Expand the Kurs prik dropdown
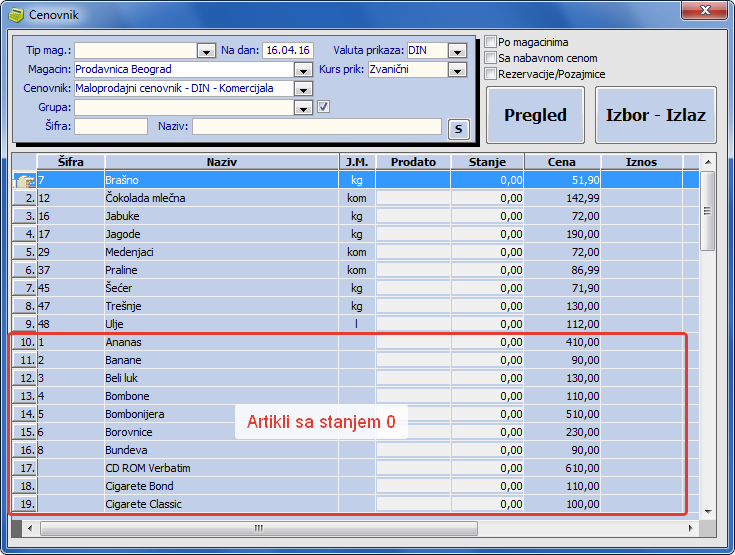The width and height of the screenshot is (735, 555). [457, 70]
